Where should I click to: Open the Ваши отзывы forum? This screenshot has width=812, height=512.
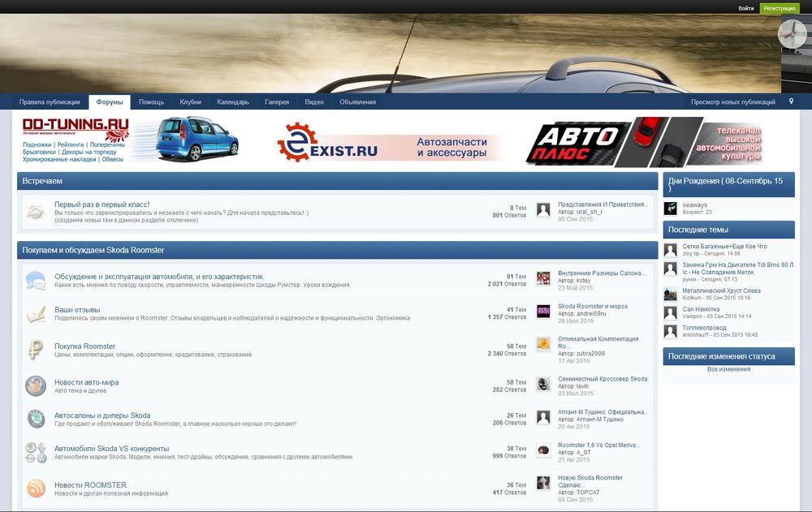point(77,310)
